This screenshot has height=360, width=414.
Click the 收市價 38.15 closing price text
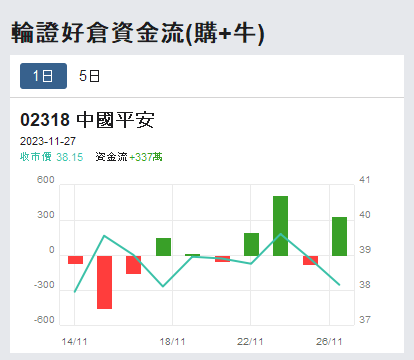[52, 157]
